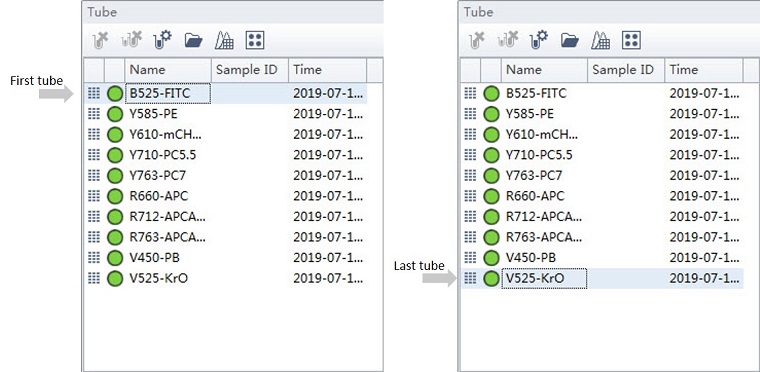
Task: Click histogram table icon in right Tube panel
Action: (601, 40)
